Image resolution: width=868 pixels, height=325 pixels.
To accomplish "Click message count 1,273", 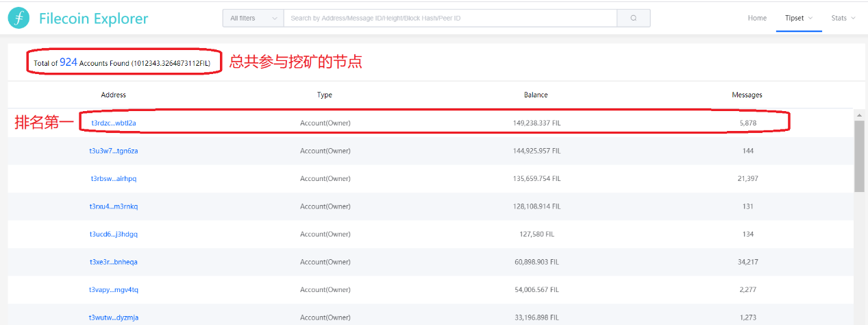I will 747,317.
